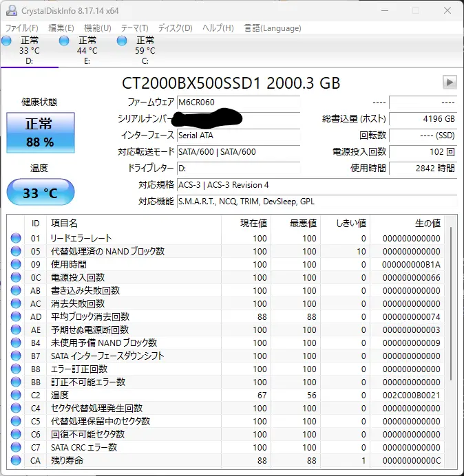
Task: Click the status icon for ID AC row
Action: click(16, 303)
